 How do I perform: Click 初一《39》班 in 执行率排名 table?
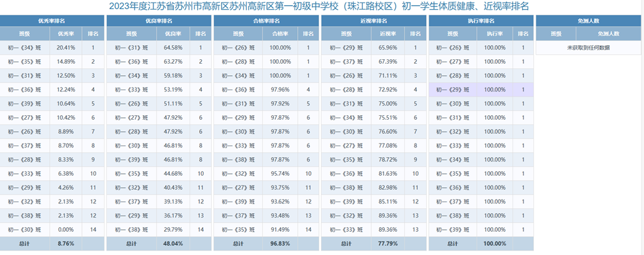click(453, 229)
